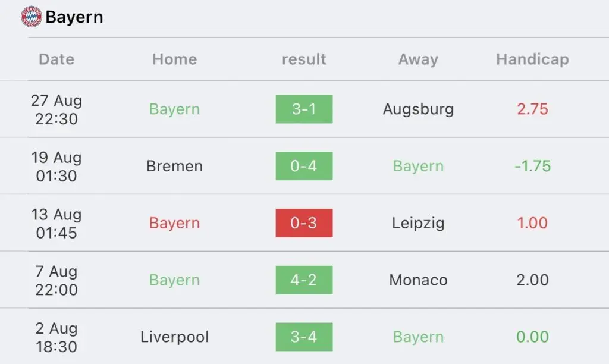Click the 27 Aug 22:30 match date
609x364 pixels.
tap(56, 109)
